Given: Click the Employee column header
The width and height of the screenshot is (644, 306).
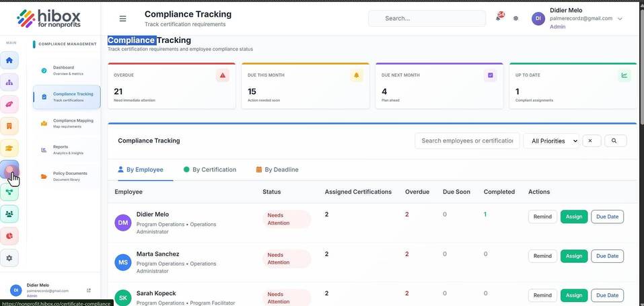Looking at the screenshot, I should [129, 192].
